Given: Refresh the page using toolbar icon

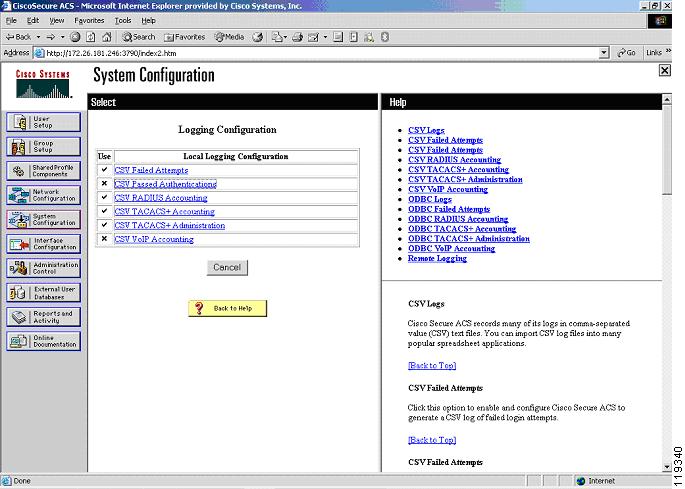Looking at the screenshot, I should tap(90, 37).
